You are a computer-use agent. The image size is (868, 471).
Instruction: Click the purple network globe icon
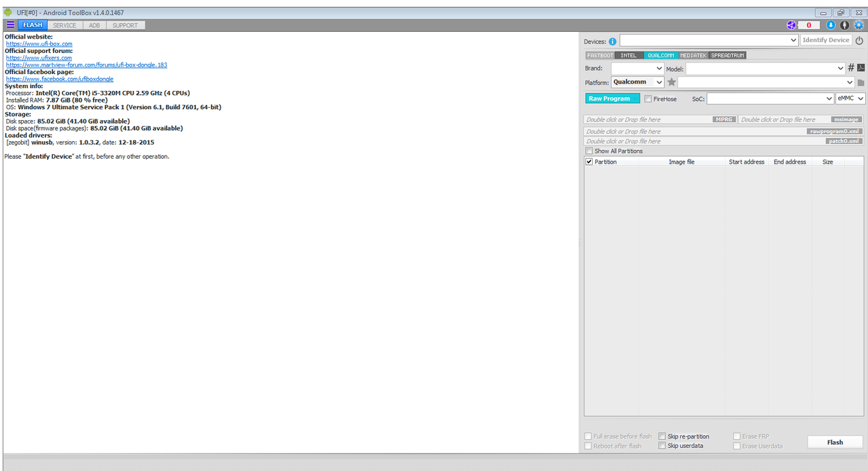pyautogui.click(x=791, y=25)
